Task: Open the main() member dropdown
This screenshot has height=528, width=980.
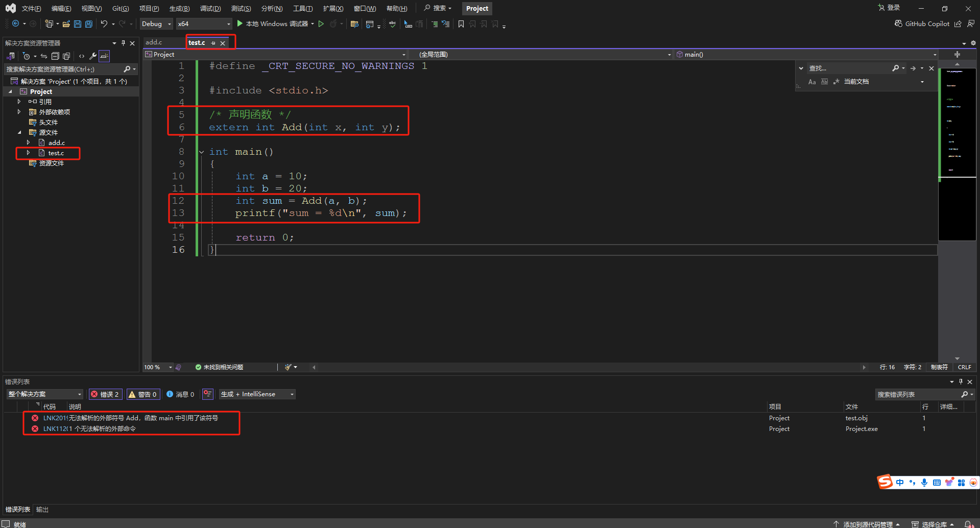Action: (807, 54)
